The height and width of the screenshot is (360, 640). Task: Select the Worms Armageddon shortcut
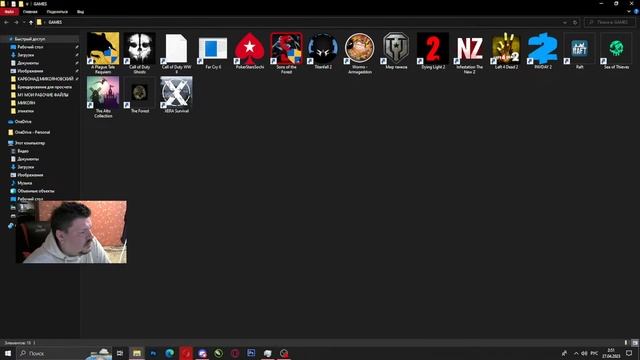coord(360,53)
